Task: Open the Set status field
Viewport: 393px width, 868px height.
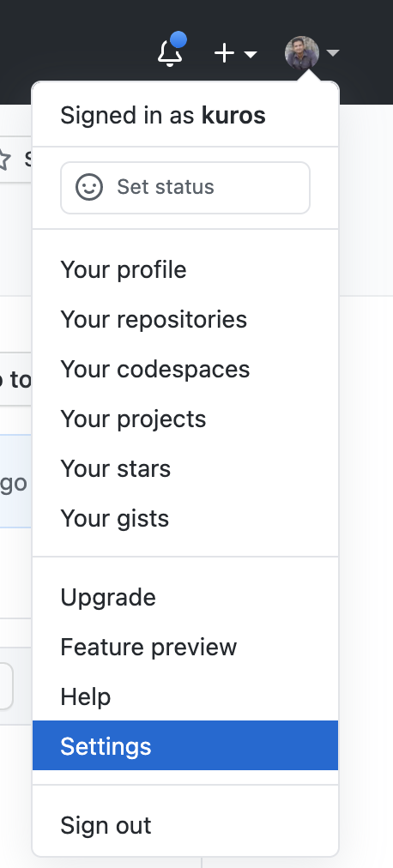Action: click(x=185, y=188)
